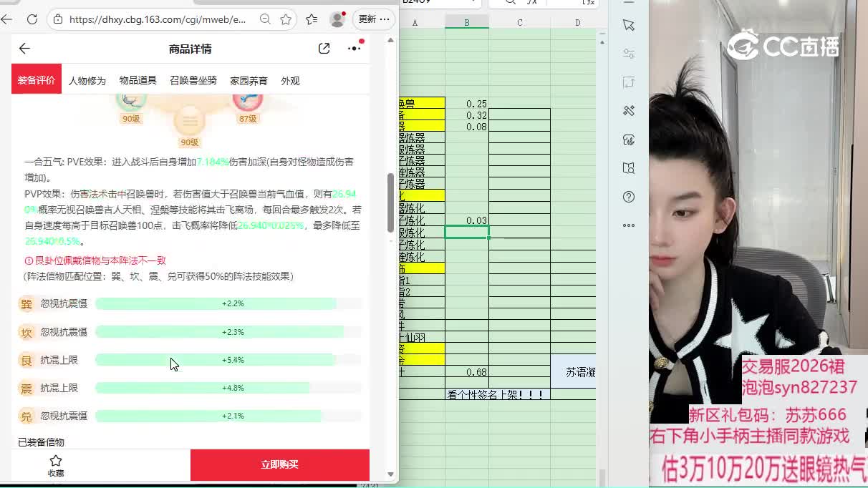Click the map search sidebar icon
This screenshot has height=488, width=868.
tap(629, 168)
